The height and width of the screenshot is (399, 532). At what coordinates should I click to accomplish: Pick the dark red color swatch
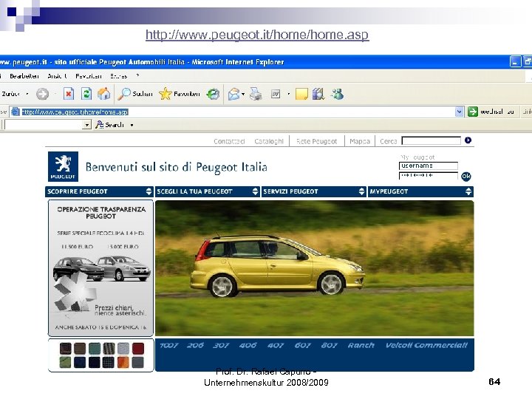(x=137, y=349)
